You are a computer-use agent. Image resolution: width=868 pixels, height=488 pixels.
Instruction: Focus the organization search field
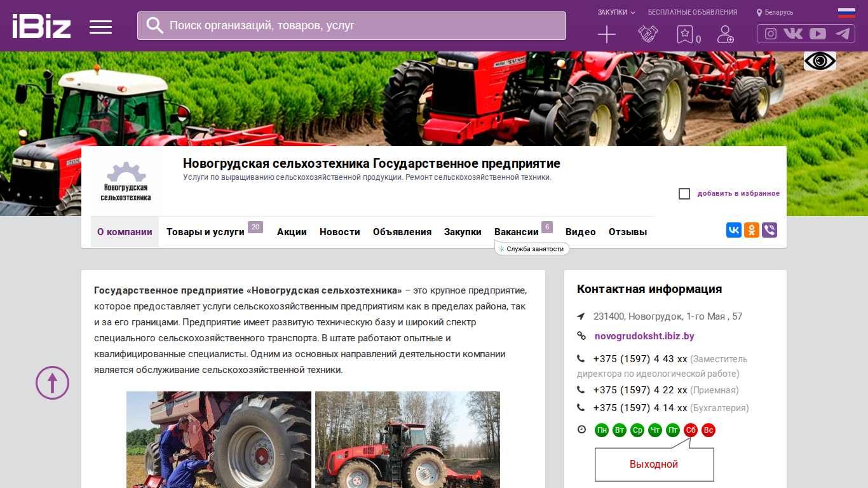point(351,25)
